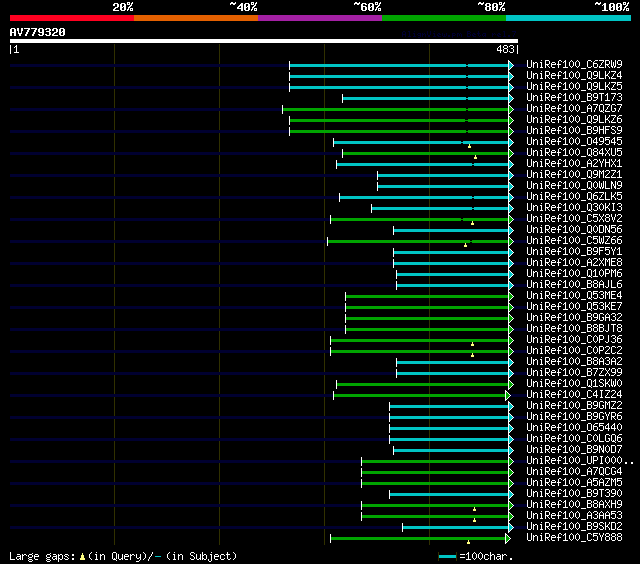640x564 pixels.
Task: Click the cyan alignment bar for UniRef100_B9SKD2
Action: point(456,528)
